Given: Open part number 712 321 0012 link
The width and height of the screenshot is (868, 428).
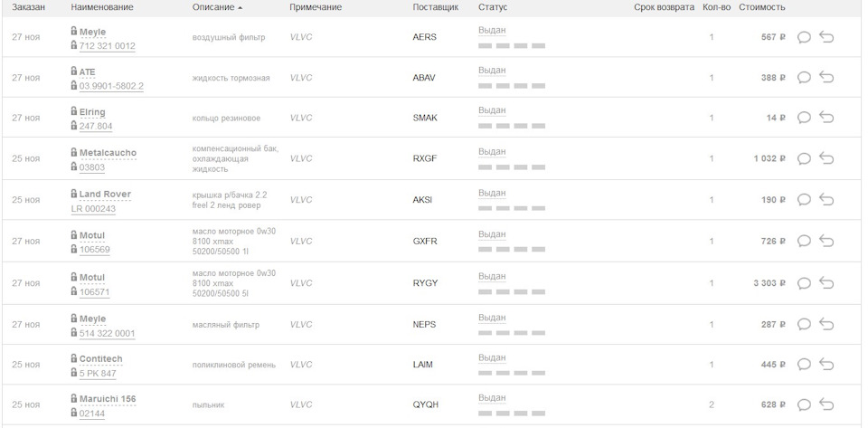Looking at the screenshot, I should pos(107,46).
